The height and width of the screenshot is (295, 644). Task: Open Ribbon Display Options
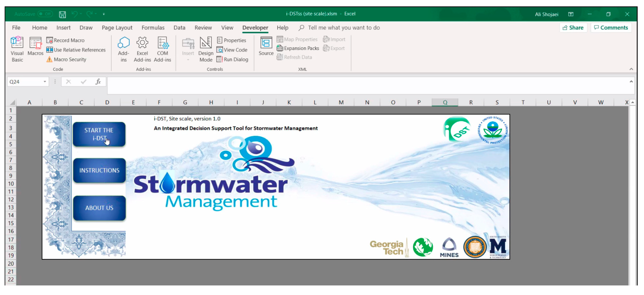coord(571,14)
